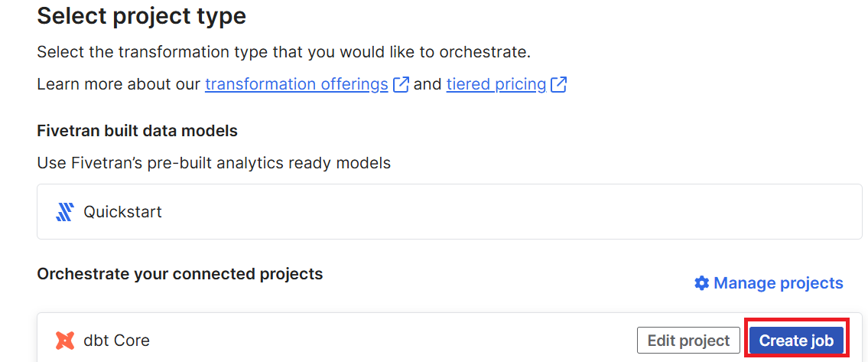Click the Fivetran built data models heading
This screenshot has height=362, width=868.
(138, 132)
